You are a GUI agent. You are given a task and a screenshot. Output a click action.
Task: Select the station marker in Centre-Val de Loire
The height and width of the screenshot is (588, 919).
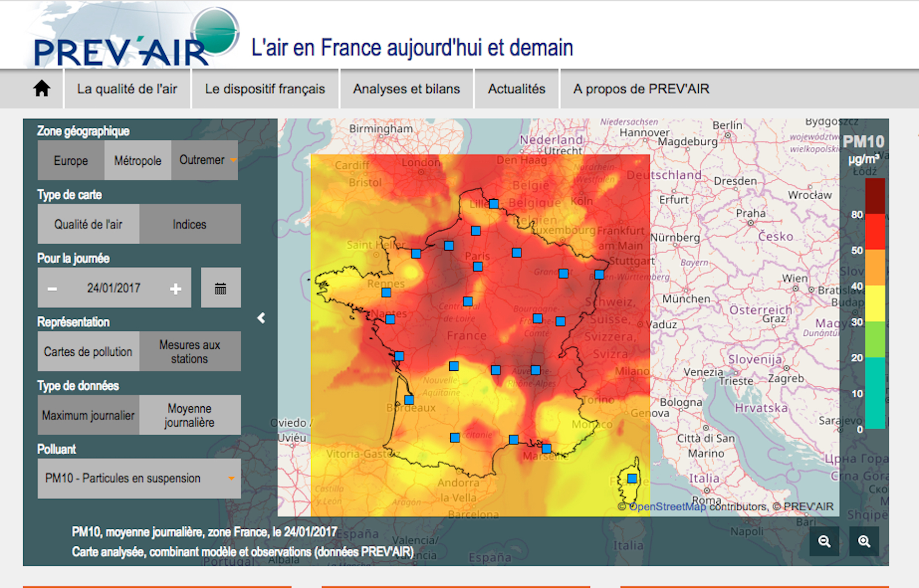468,301
